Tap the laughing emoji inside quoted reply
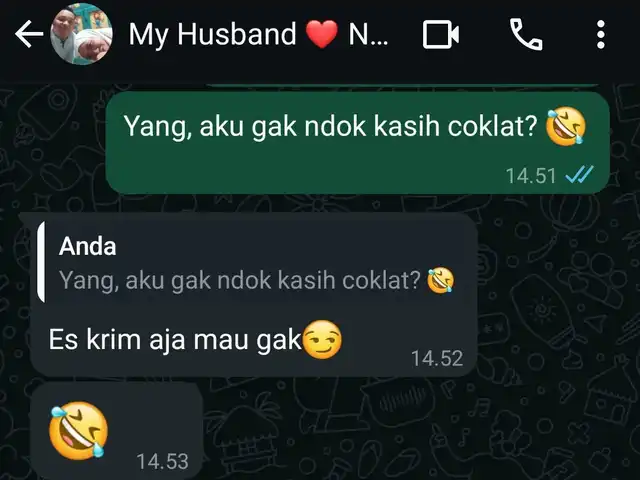640x480 pixels. point(441,281)
